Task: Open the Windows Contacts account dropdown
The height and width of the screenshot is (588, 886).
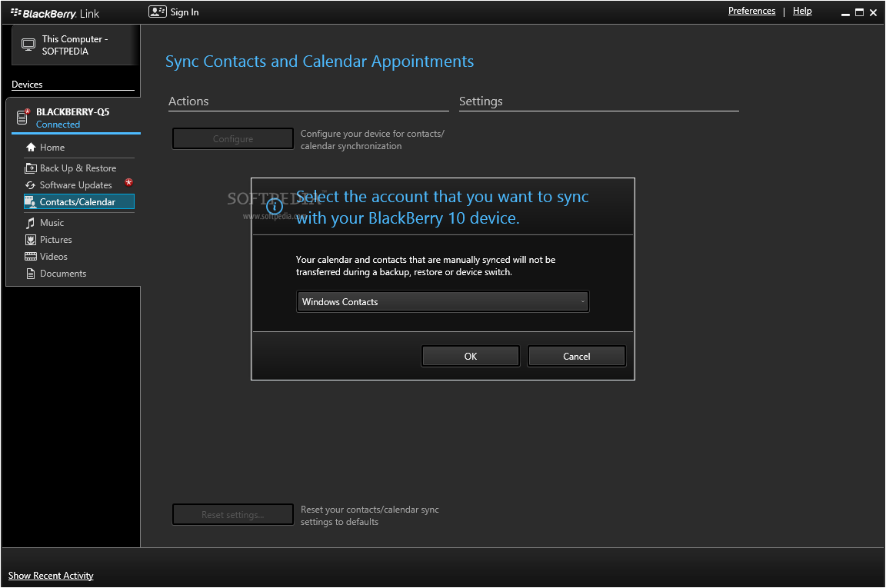Action: pos(442,301)
